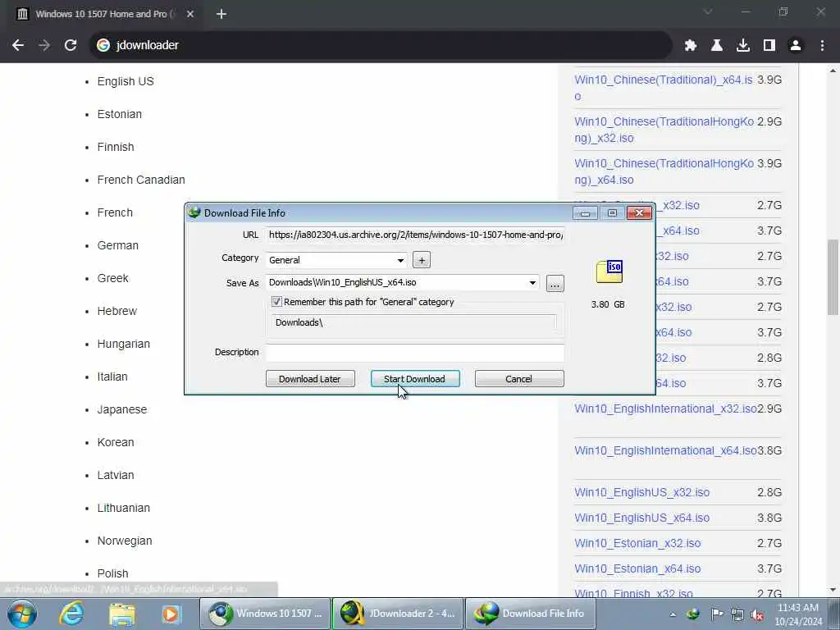Switch to JDownloader 2 taskbar button
The width and height of the screenshot is (840, 630).
398,614
